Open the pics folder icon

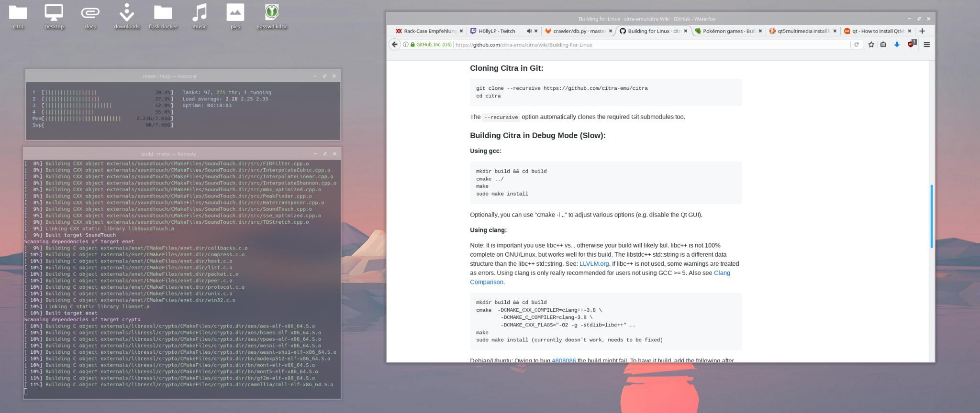pos(235,16)
